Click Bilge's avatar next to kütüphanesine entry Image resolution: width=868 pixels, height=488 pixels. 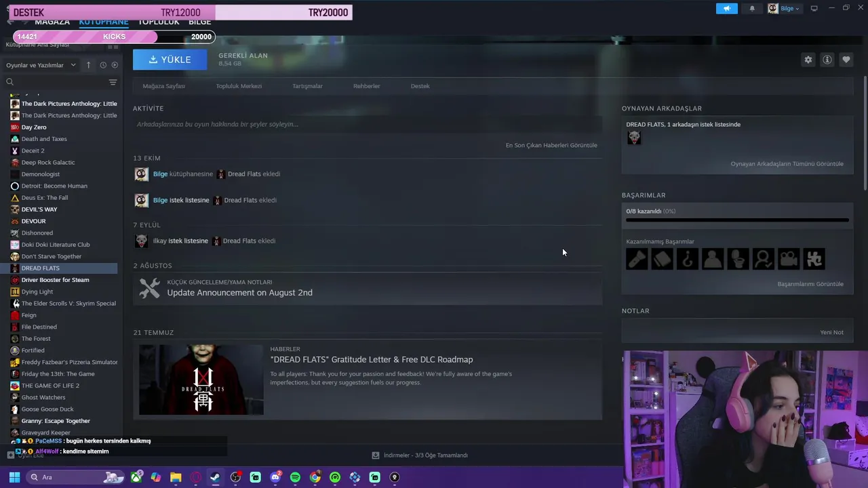[x=141, y=174]
